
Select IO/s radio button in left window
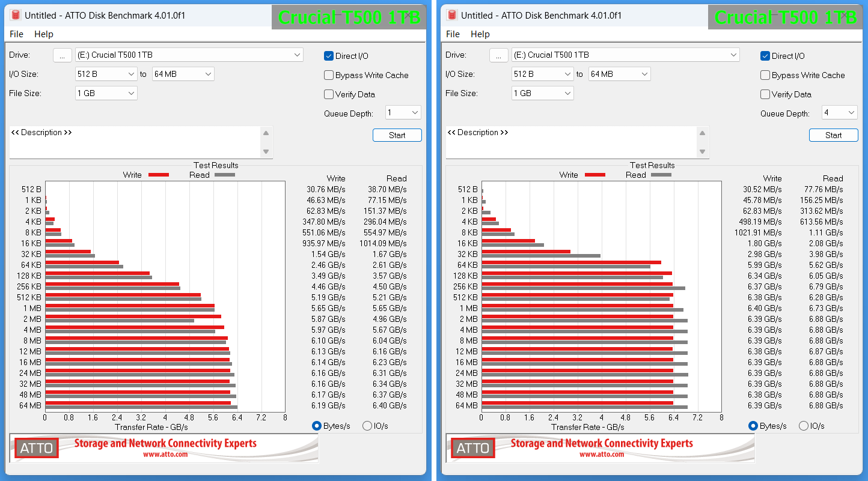click(367, 426)
